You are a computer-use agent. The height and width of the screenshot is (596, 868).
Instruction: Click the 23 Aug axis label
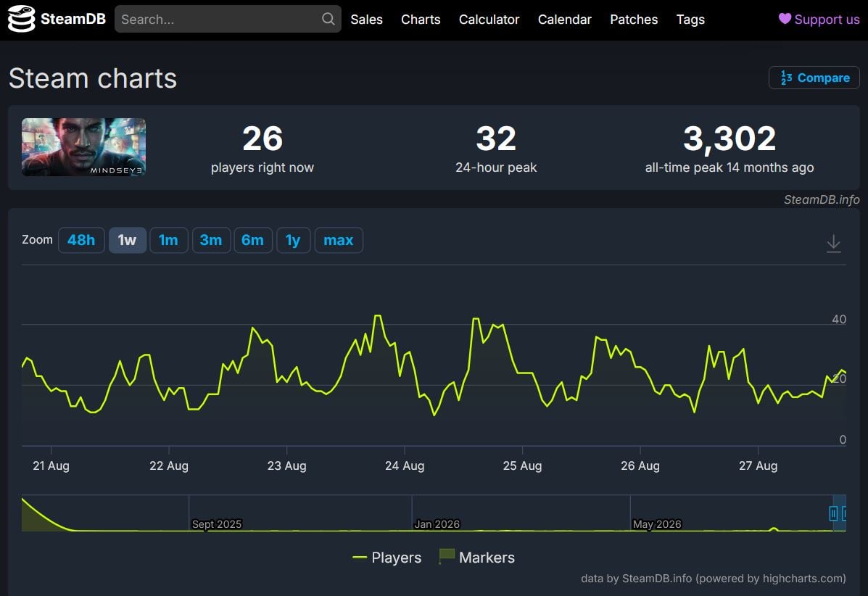tap(286, 466)
